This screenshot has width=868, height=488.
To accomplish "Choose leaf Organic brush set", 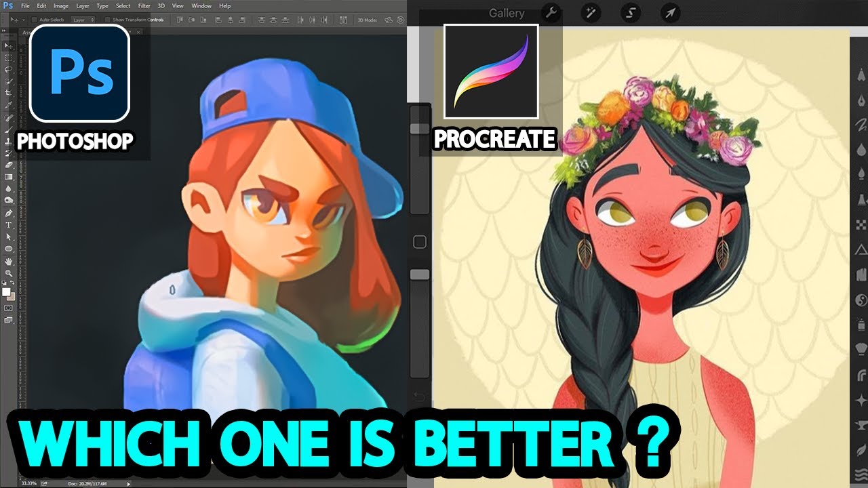I will click(862, 449).
